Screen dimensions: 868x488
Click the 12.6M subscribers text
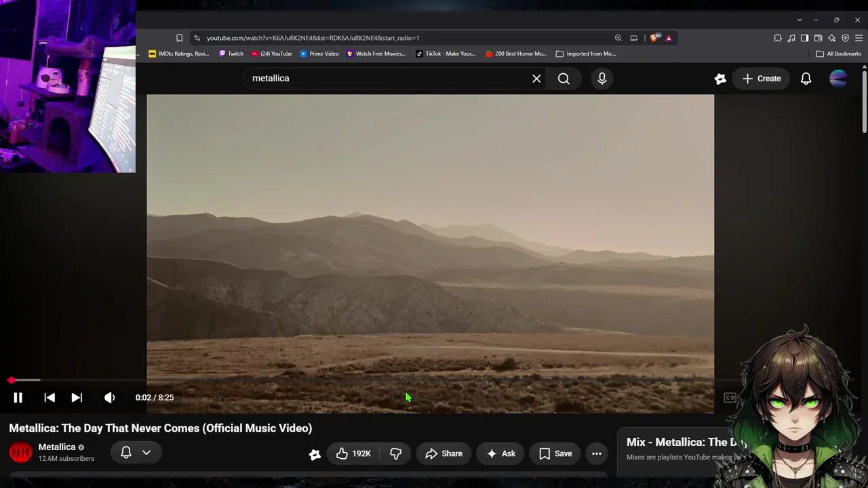click(66, 459)
